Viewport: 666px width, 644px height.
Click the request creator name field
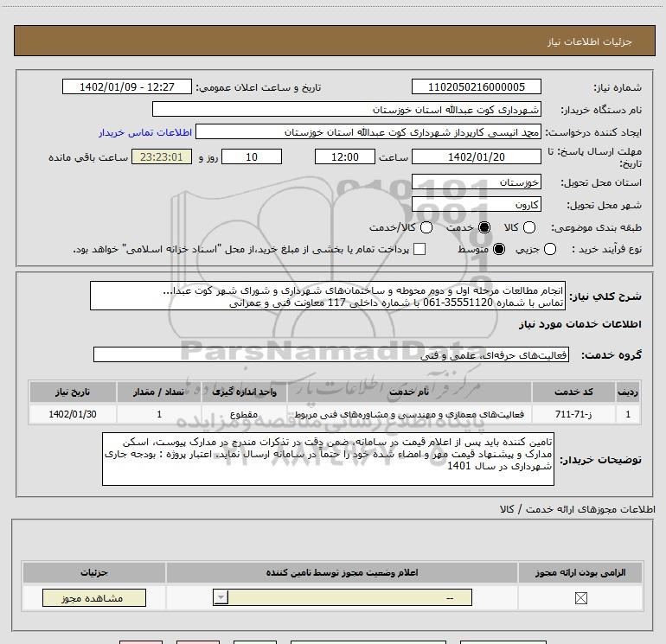pyautogui.click(x=368, y=132)
